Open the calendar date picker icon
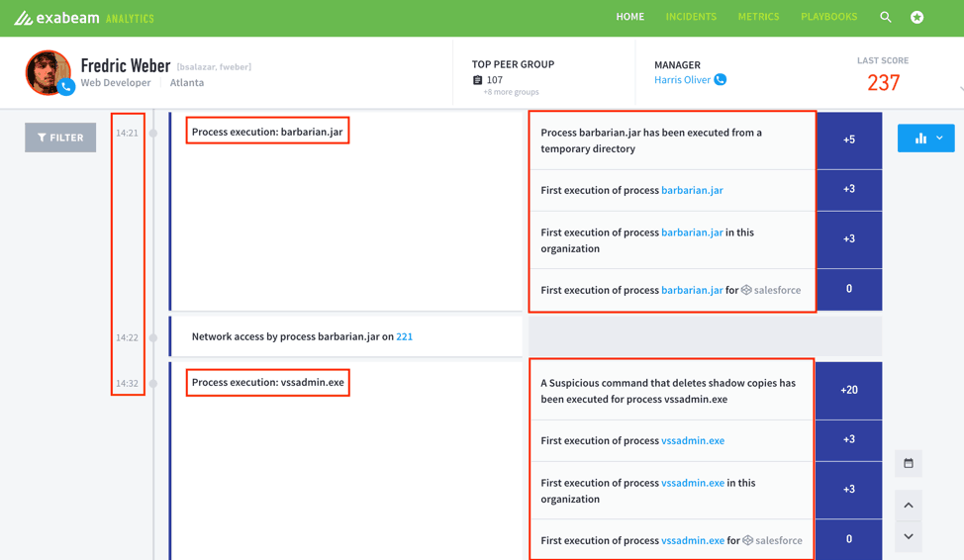Screen dimensions: 964x560 coord(909,463)
